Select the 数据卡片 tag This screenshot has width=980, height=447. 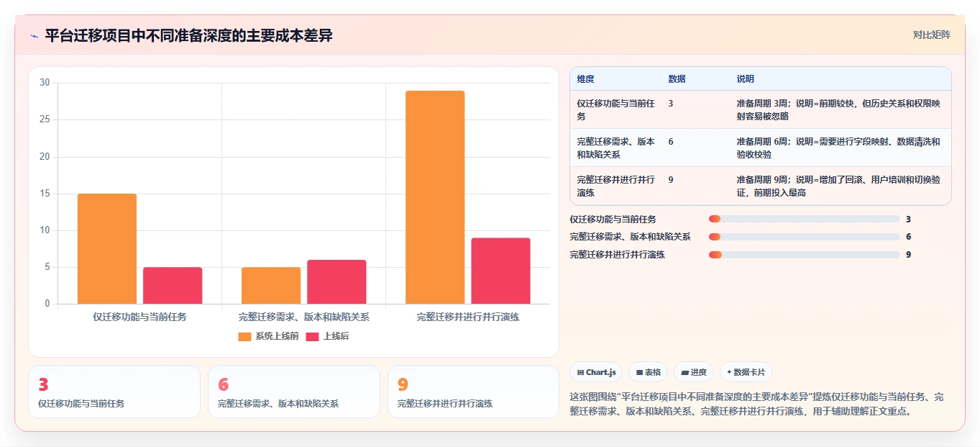tap(746, 372)
